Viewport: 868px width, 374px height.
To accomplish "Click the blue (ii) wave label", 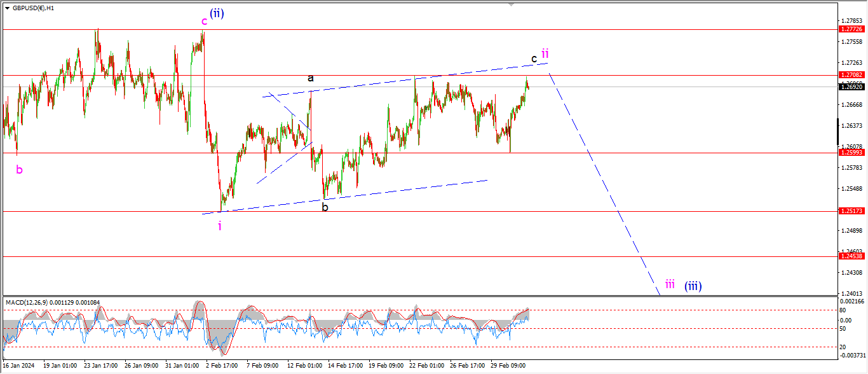I will point(217,13).
